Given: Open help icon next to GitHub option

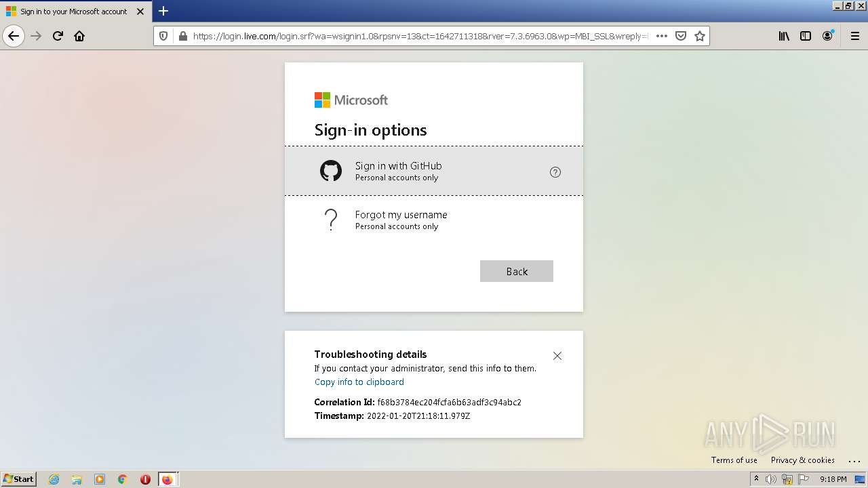Looking at the screenshot, I should pyautogui.click(x=555, y=172).
